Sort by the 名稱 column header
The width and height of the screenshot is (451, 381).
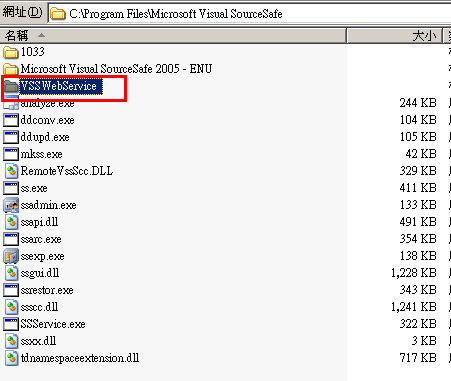(x=173, y=36)
